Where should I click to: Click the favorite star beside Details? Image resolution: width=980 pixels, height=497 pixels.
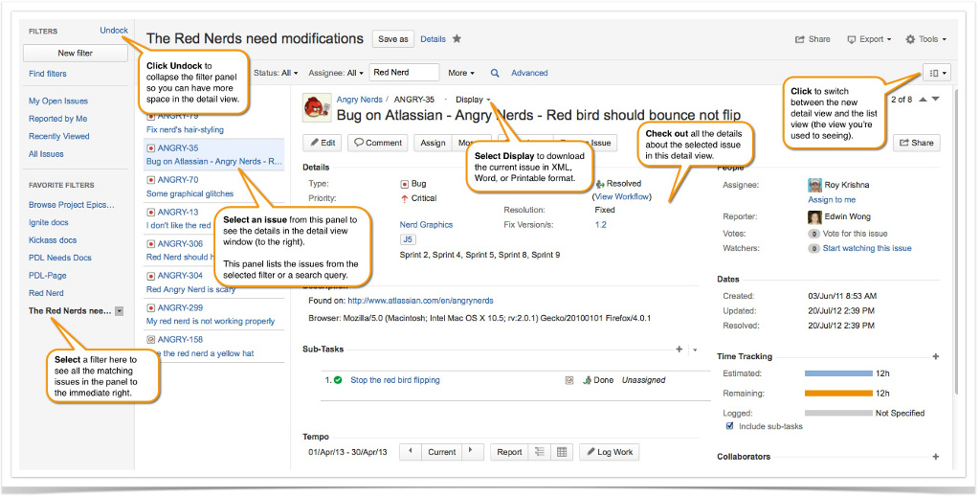click(457, 39)
